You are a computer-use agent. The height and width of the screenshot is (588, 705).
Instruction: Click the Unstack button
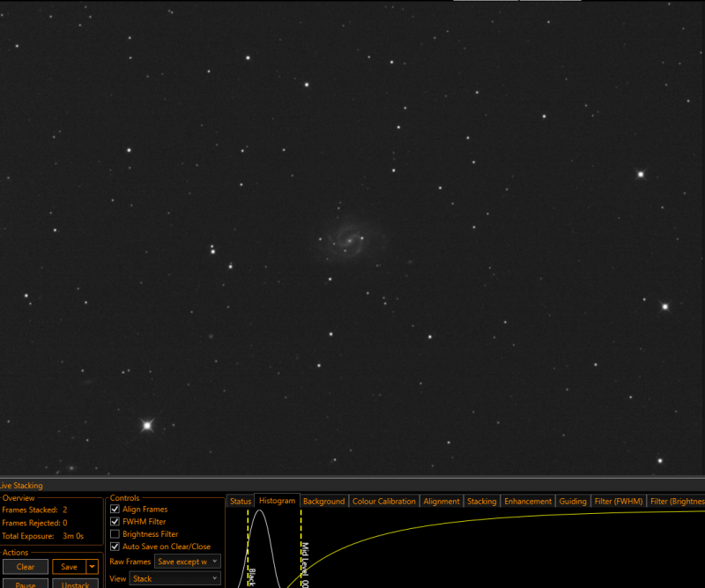pos(75,584)
